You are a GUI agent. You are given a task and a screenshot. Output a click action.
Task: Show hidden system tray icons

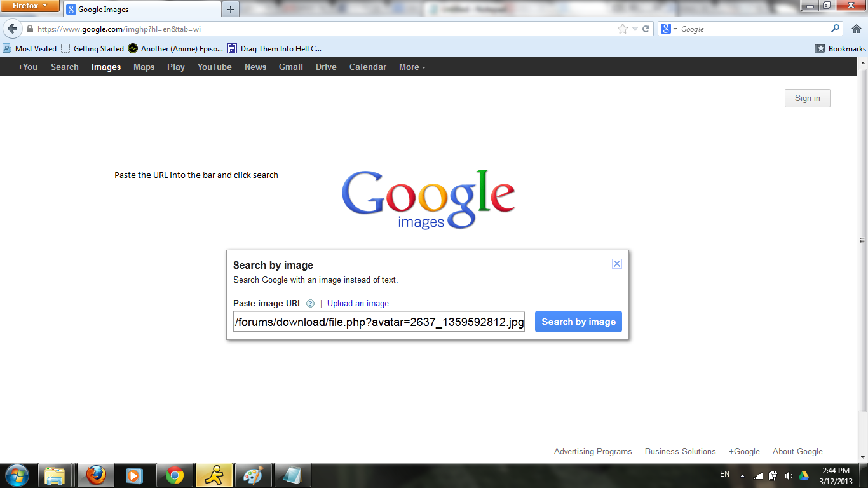(742, 475)
